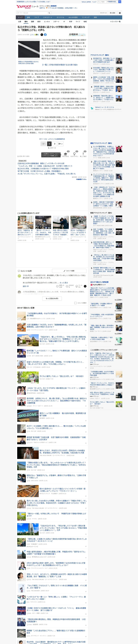This screenshot has width=138, height=644.
Task: Open the マイページ link
Action: point(103,13)
